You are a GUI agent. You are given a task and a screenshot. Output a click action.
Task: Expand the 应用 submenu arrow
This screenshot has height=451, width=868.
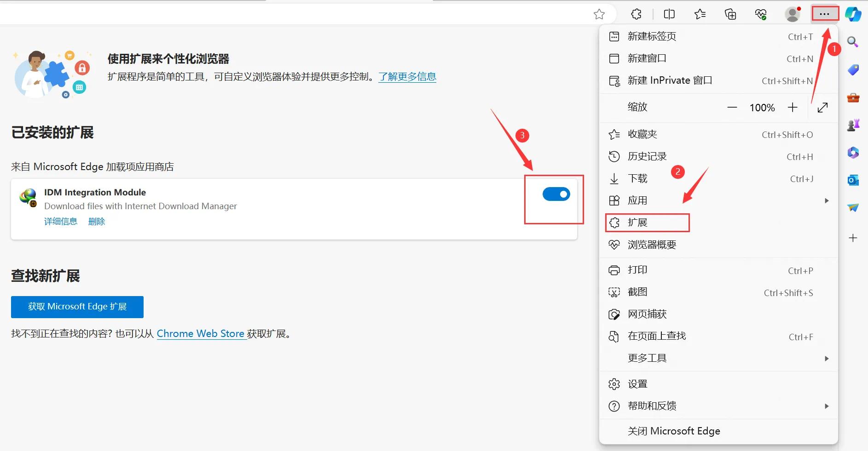[827, 200]
